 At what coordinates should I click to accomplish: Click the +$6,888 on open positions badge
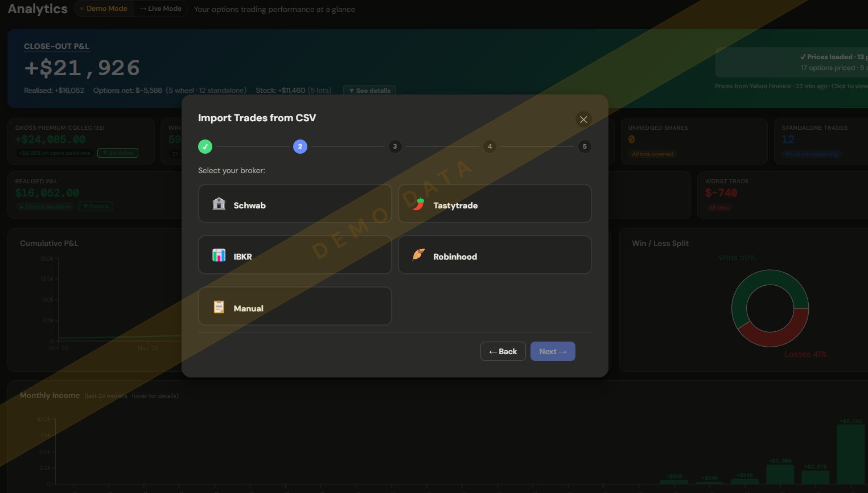pyautogui.click(x=55, y=153)
